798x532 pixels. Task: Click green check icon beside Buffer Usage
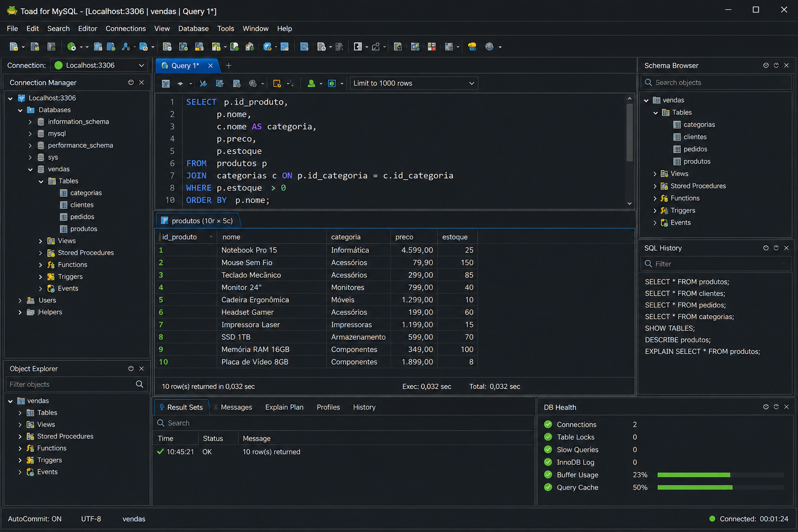[548, 474]
